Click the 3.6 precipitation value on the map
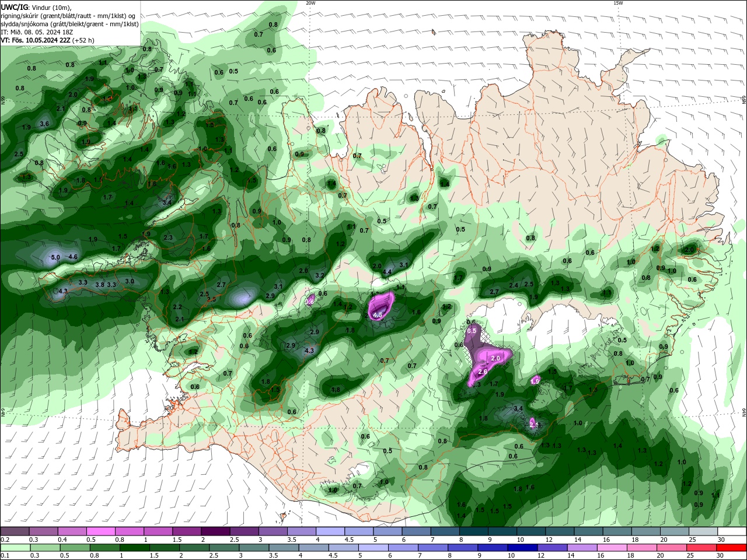Viewport: 747px width, 560px height. pos(44,124)
